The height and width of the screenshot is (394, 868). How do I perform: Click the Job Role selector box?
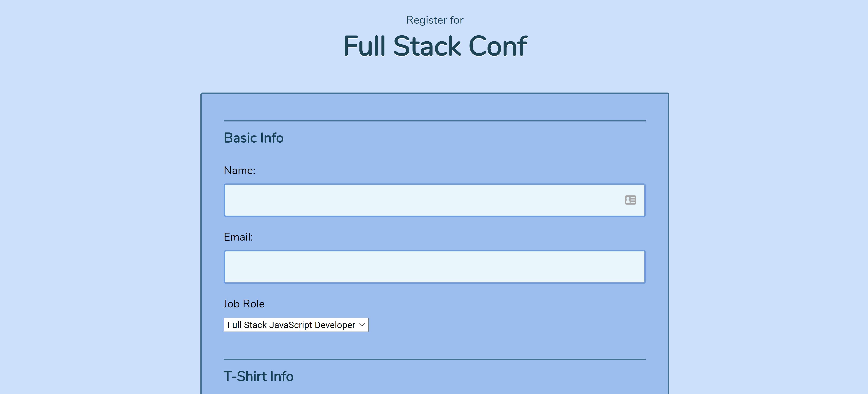click(x=296, y=325)
